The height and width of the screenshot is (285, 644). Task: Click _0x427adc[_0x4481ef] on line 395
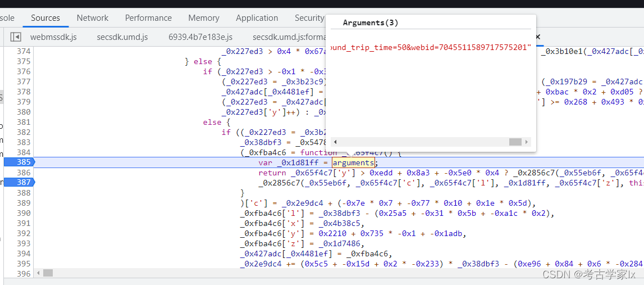click(x=286, y=253)
